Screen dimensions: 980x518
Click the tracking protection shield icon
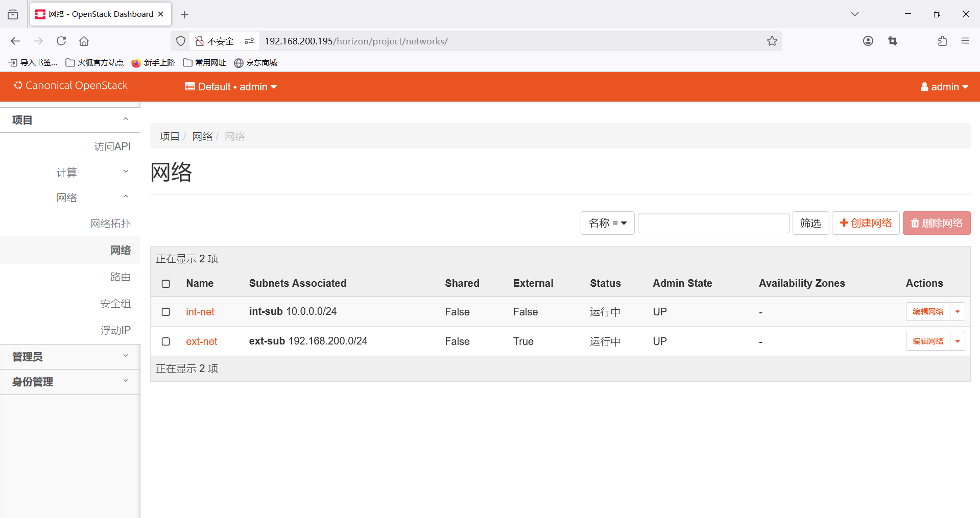tap(181, 41)
